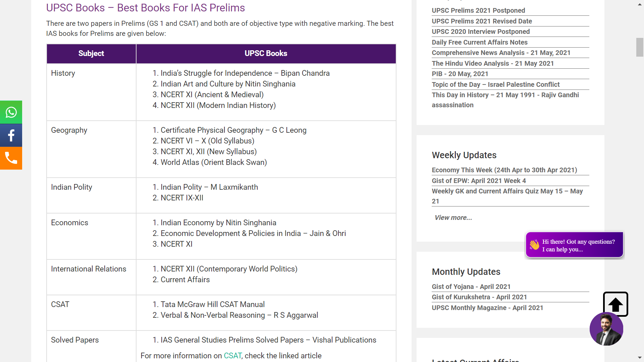Click 'Indian Polity – M Laxmikanth' entry
644x362 pixels.
209,187
